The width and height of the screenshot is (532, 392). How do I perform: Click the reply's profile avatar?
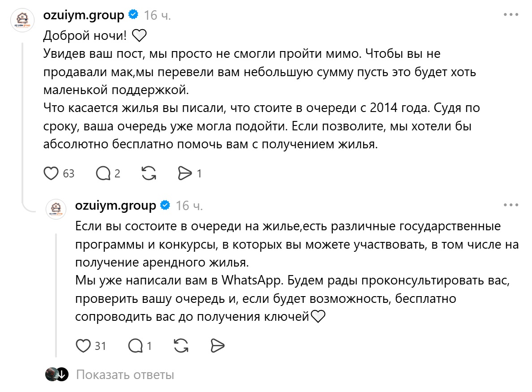tap(56, 209)
